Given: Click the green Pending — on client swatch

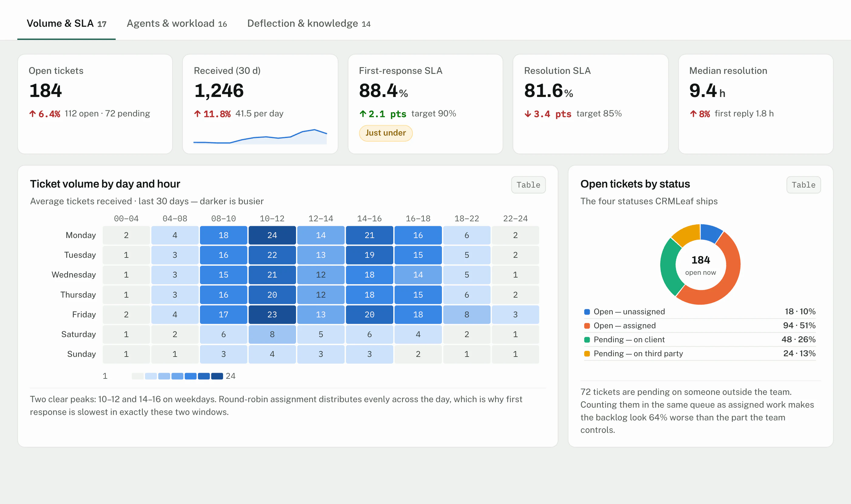Looking at the screenshot, I should coord(587,340).
